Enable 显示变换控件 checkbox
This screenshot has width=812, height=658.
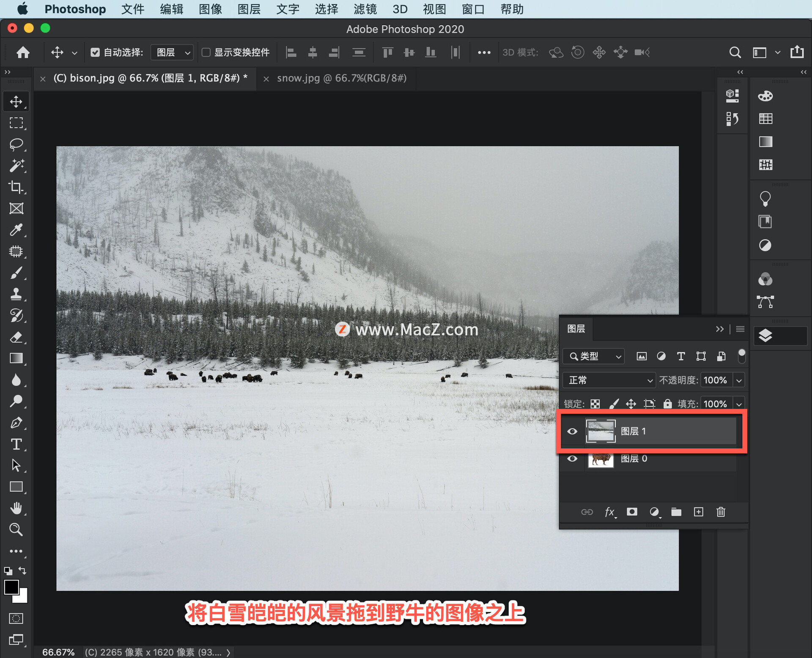[x=206, y=52]
